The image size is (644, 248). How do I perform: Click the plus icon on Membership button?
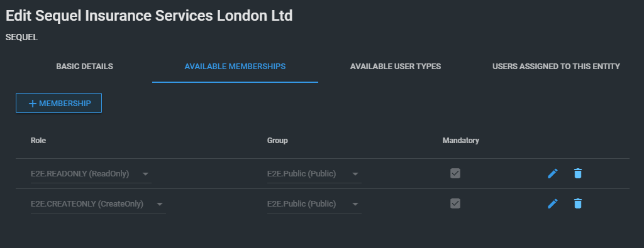pos(33,104)
